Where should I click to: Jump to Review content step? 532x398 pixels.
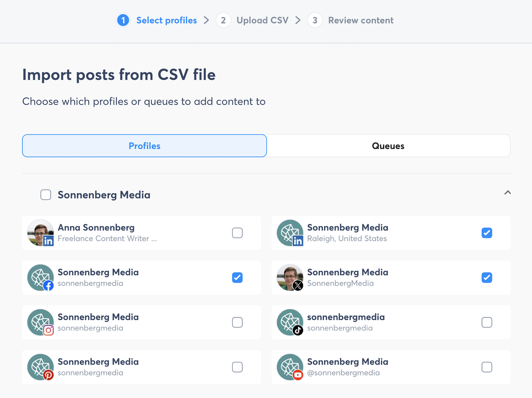360,20
